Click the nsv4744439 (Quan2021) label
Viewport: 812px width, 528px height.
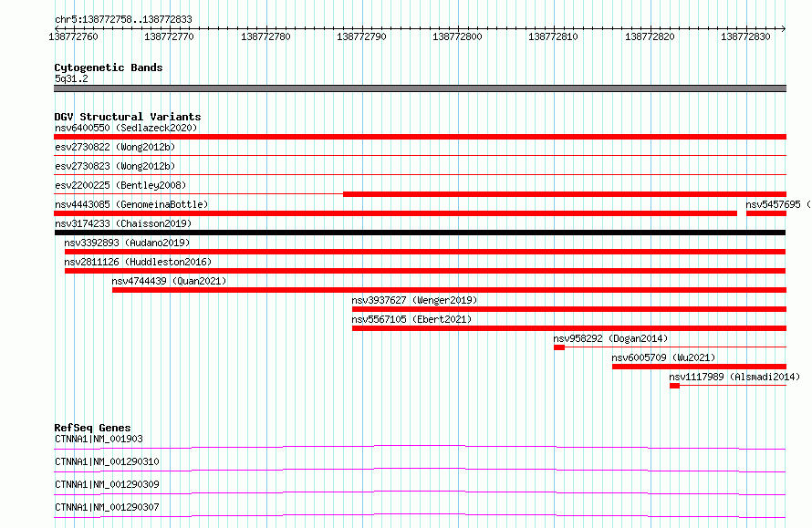point(169,281)
